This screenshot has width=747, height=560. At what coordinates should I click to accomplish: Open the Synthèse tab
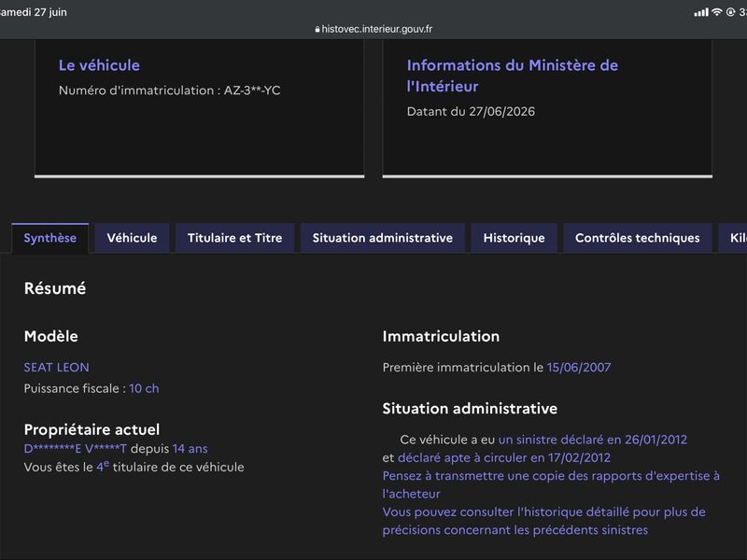coord(50,238)
